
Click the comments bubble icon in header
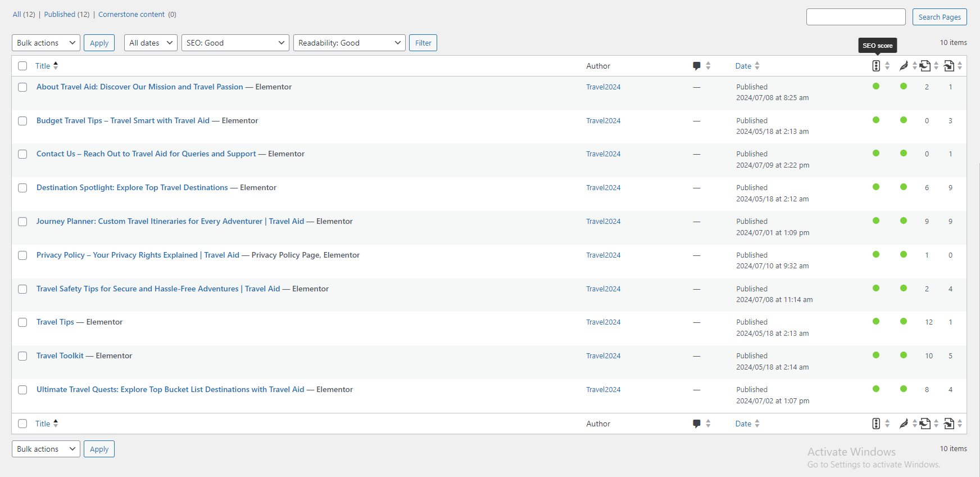click(x=697, y=66)
